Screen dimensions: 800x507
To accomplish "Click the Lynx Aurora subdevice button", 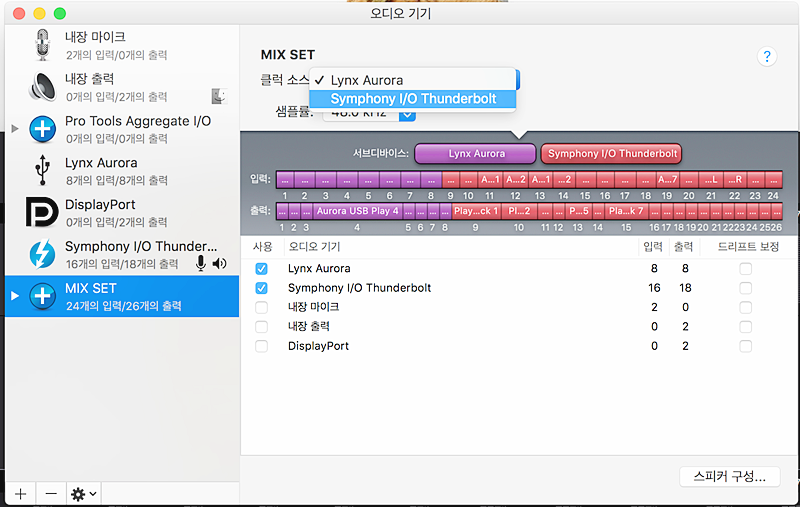I will (476, 154).
